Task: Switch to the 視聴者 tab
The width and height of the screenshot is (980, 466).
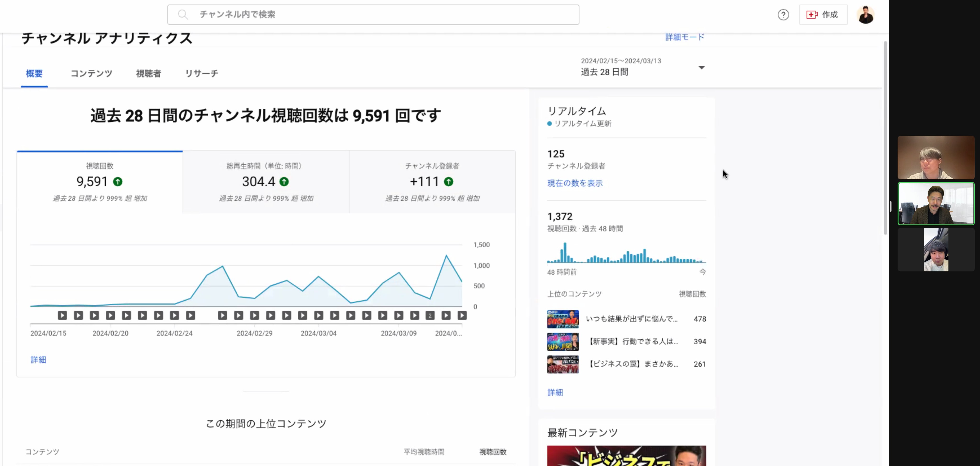Action: coord(148,74)
